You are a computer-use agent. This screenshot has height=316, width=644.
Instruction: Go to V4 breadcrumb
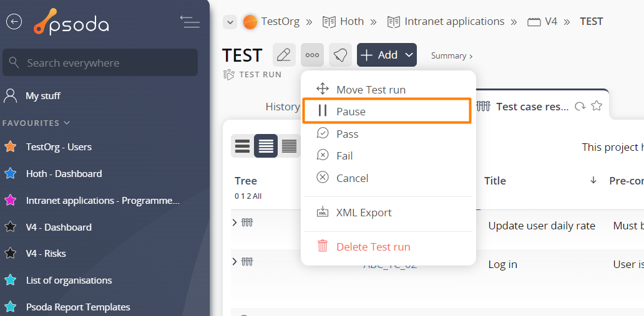(x=551, y=21)
